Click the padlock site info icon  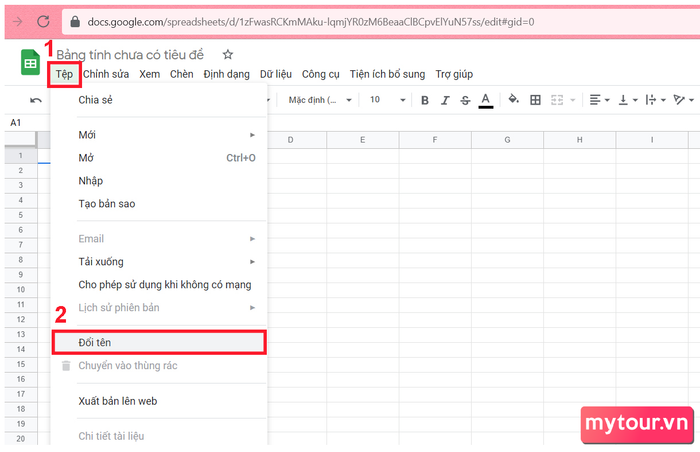pyautogui.click(x=75, y=21)
